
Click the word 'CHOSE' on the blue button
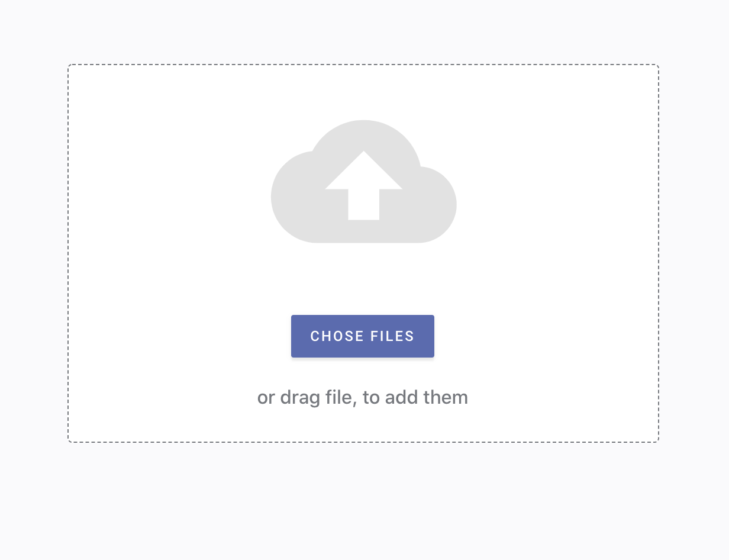tap(337, 336)
